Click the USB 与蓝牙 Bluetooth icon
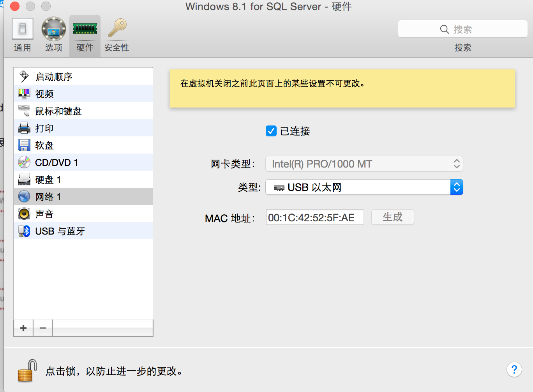 point(24,231)
